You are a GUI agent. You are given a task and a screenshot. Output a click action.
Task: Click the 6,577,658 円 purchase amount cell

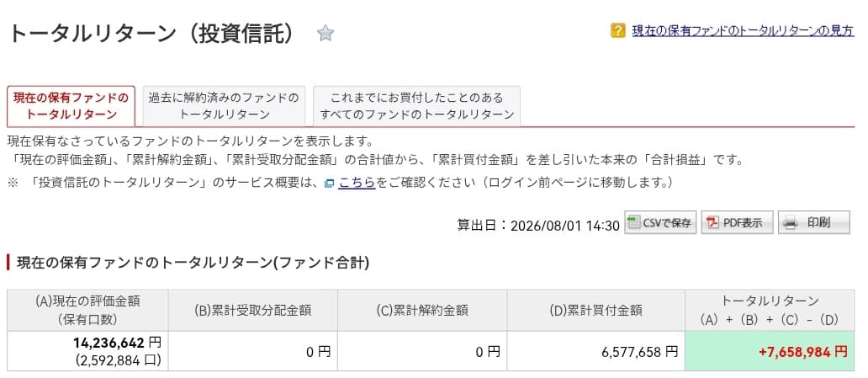[595, 351]
